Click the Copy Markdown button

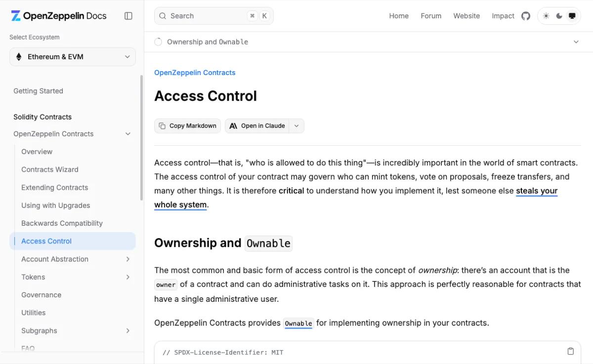point(187,126)
